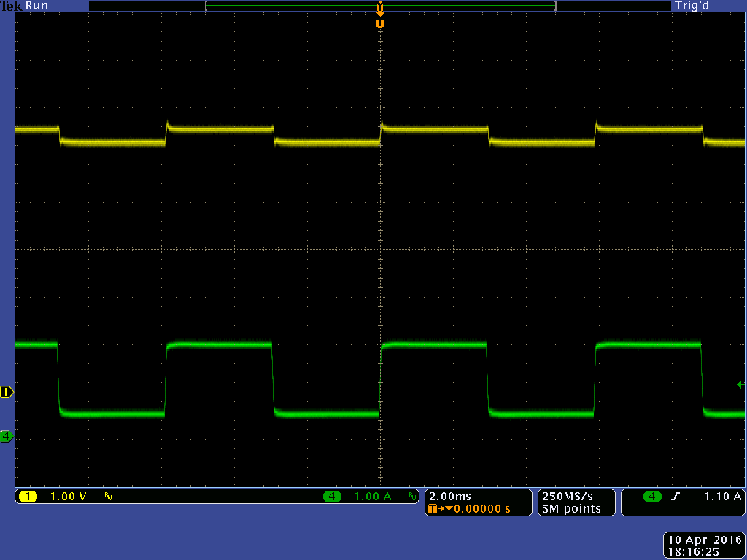Click the yellow channel 1 ground marker
The height and width of the screenshot is (560, 747).
pyautogui.click(x=7, y=392)
